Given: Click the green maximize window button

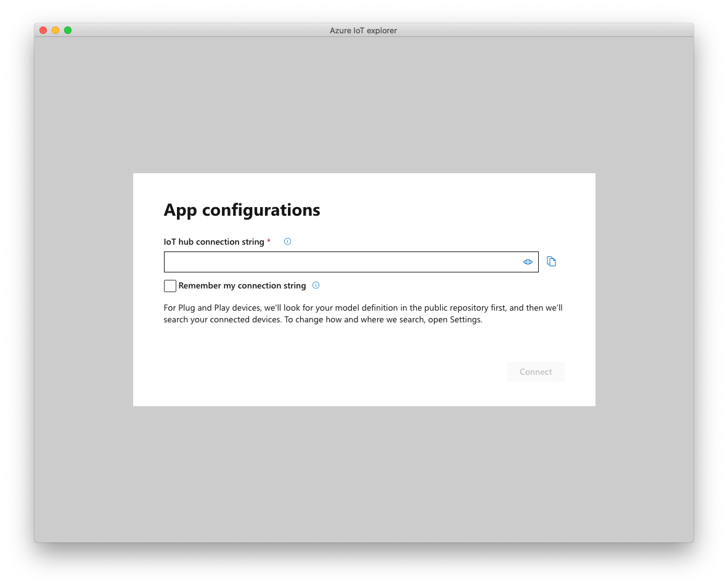Looking at the screenshot, I should 68,30.
